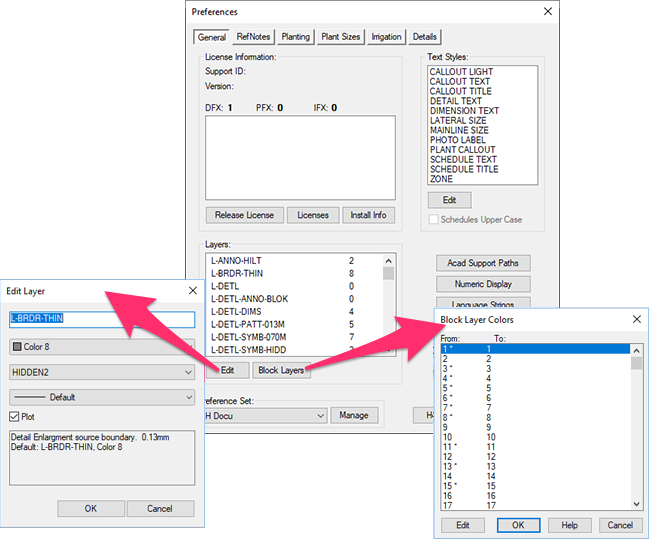Click Block Layer Colors scroll down arrow
This screenshot has height=539, width=649.
[x=637, y=504]
